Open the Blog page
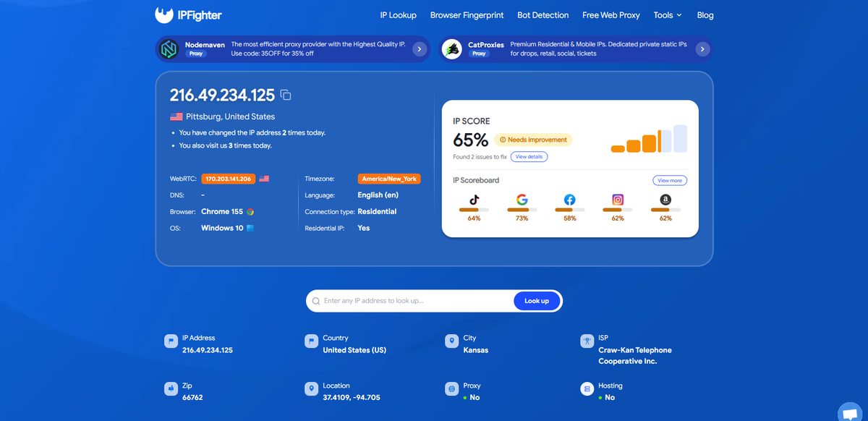868x421 pixels. click(705, 15)
